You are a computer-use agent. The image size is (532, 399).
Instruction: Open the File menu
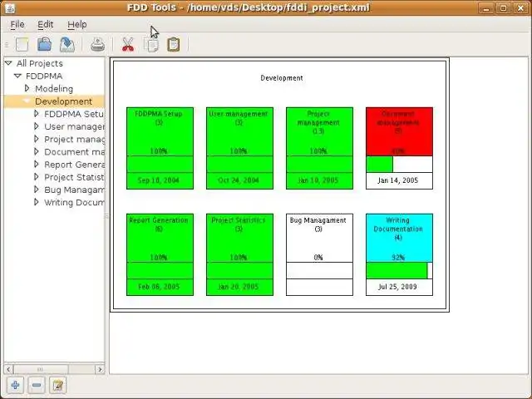17,24
